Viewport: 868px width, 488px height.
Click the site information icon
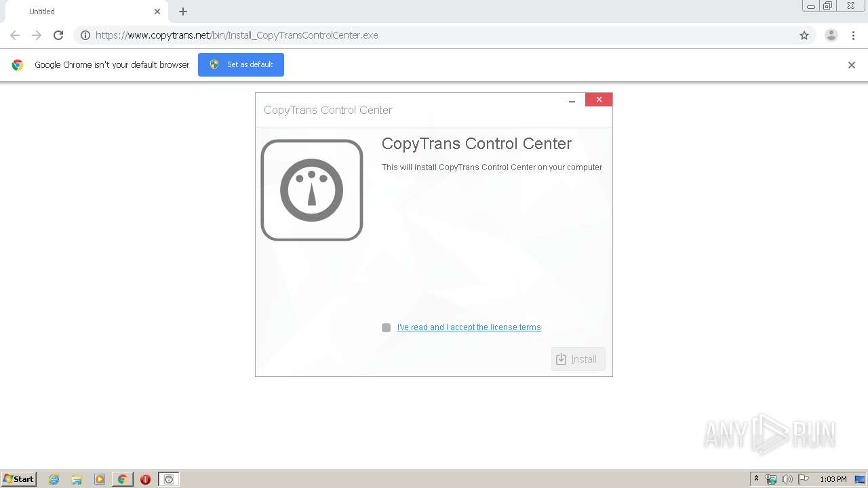tap(85, 35)
